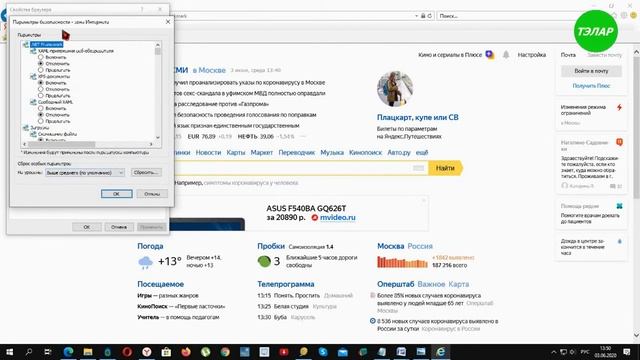
Task: Click Войти в почту button
Action: point(591,71)
